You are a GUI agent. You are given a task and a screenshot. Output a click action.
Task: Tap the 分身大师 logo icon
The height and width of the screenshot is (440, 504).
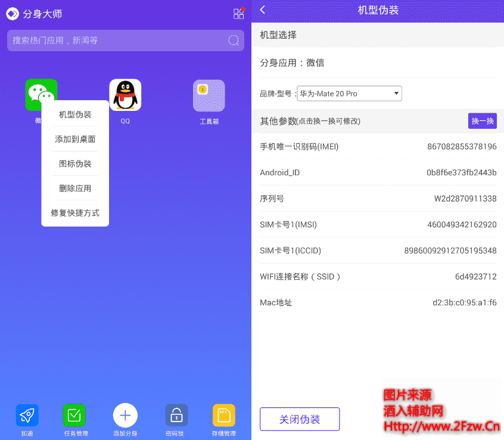13,14
